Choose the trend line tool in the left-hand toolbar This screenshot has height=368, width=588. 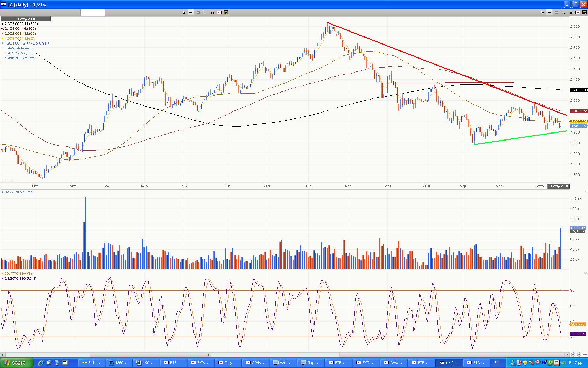[x=205, y=12]
